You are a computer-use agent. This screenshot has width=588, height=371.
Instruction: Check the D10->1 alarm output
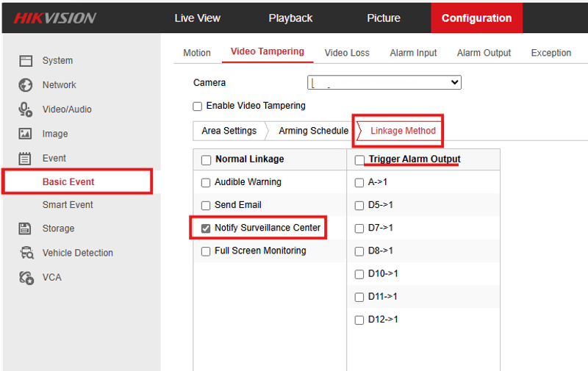pos(359,274)
